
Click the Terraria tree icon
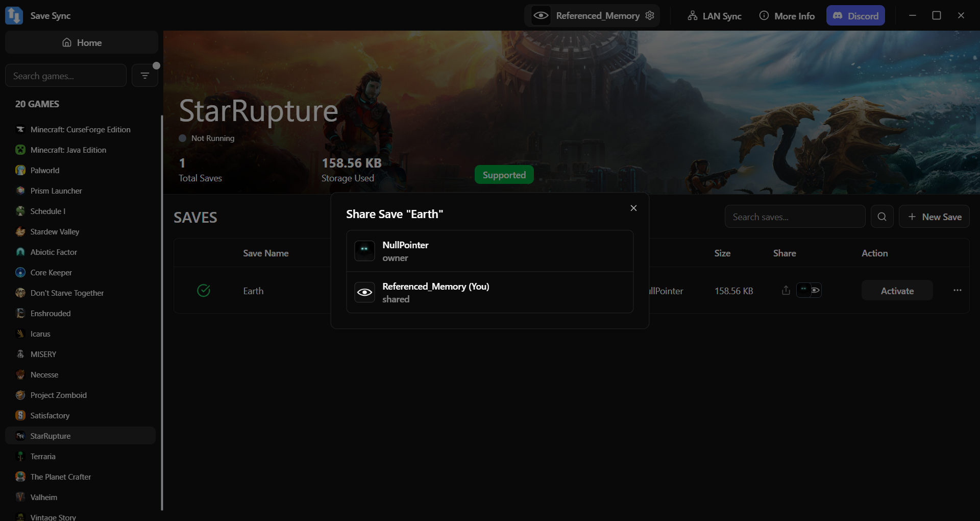point(20,456)
